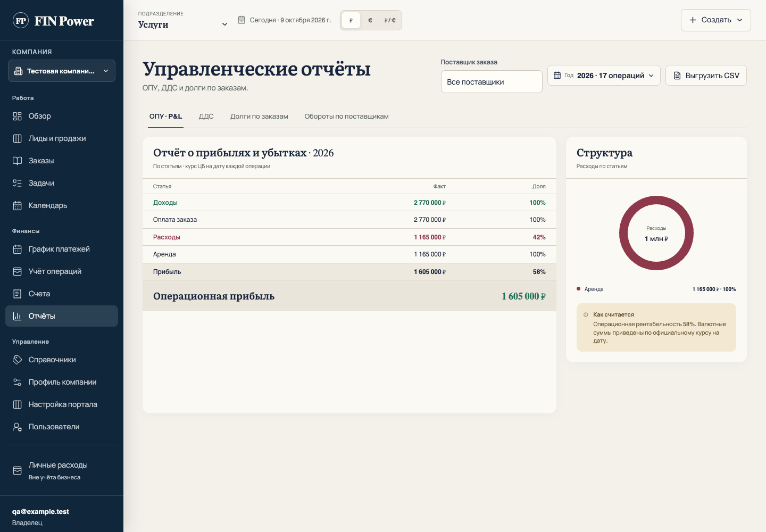Viewport: 766px width, 532px height.
Task: Click the Пользователи person icon
Action: point(17,427)
